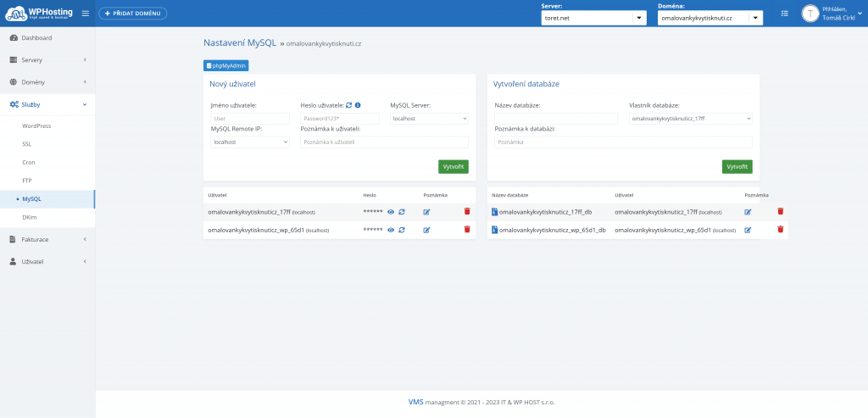Regenerate password for omalovankykvytisknuticz_17ff user

401,212
